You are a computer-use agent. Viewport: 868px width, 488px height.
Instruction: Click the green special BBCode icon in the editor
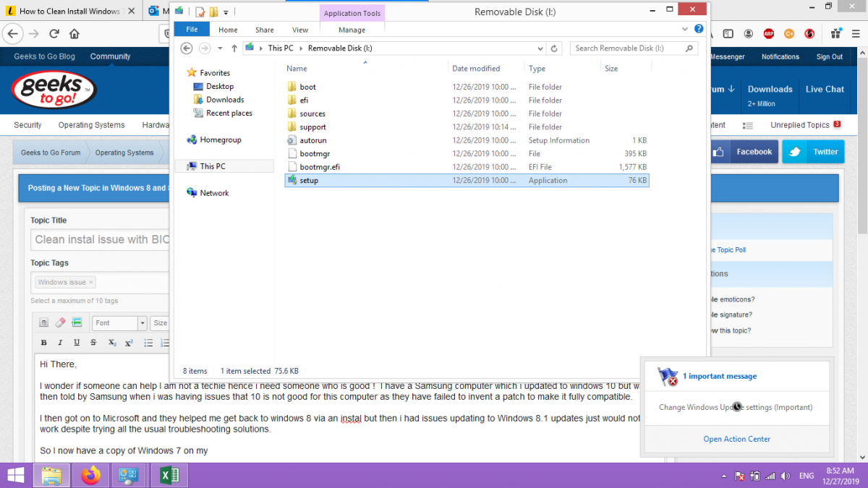pos(77,323)
